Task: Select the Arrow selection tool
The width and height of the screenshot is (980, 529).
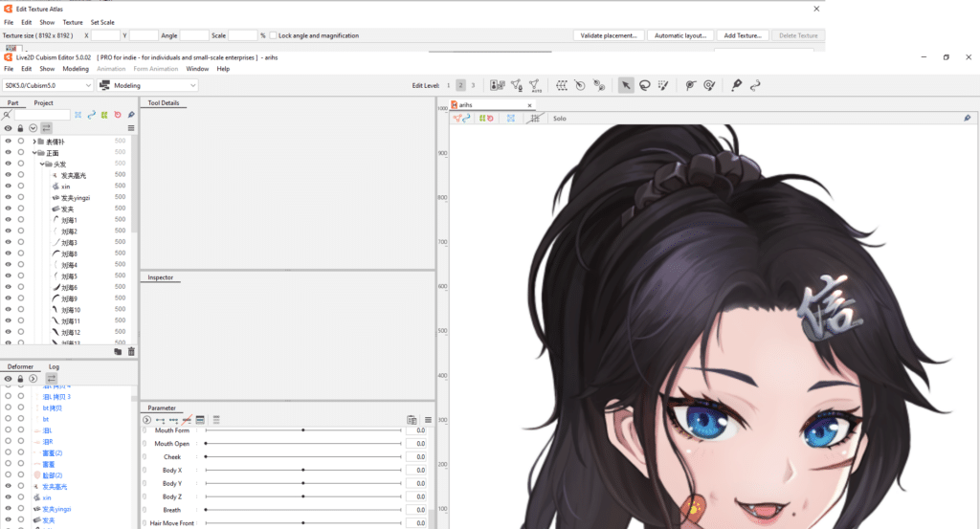Action: tap(625, 85)
